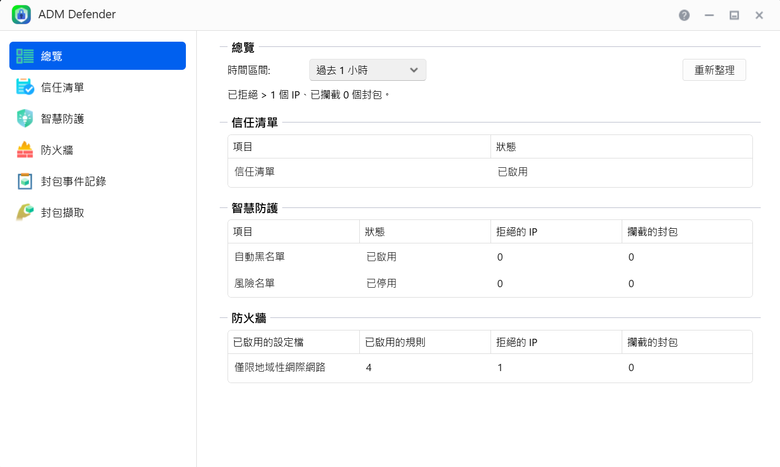Click 自動黑名單 rejected IP value 0

[x=500, y=257]
